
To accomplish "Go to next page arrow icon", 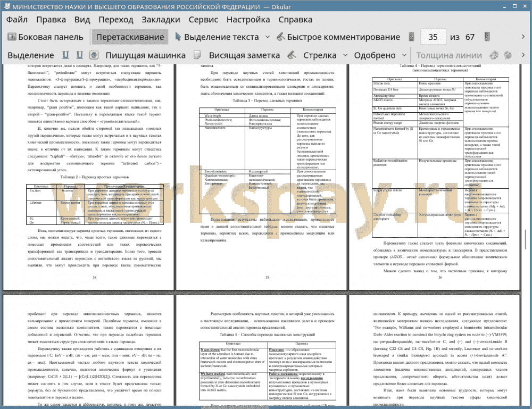I will pos(487,37).
